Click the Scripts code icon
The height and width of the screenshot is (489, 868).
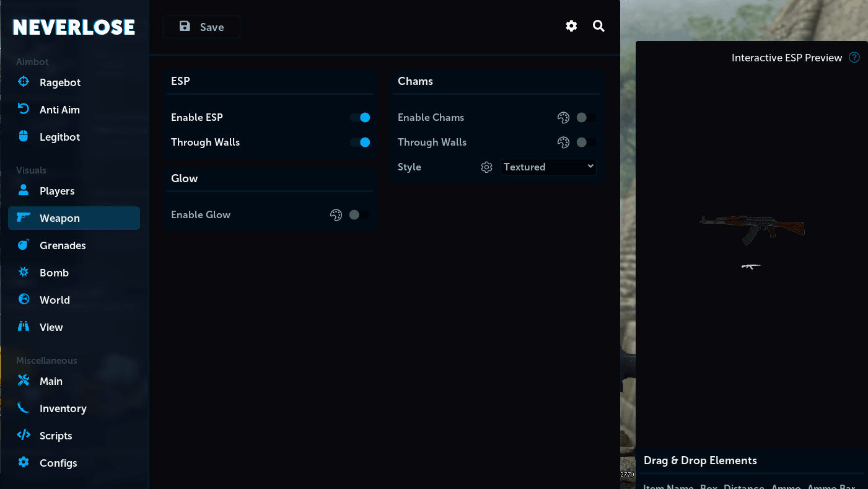(24, 435)
